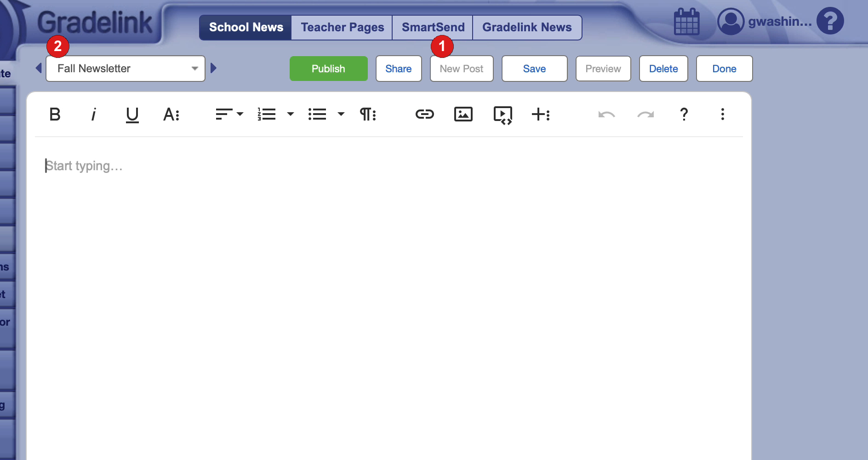This screenshot has width=868, height=460.
Task: Toggle bold formatting in editor toolbar
Action: pyautogui.click(x=55, y=114)
